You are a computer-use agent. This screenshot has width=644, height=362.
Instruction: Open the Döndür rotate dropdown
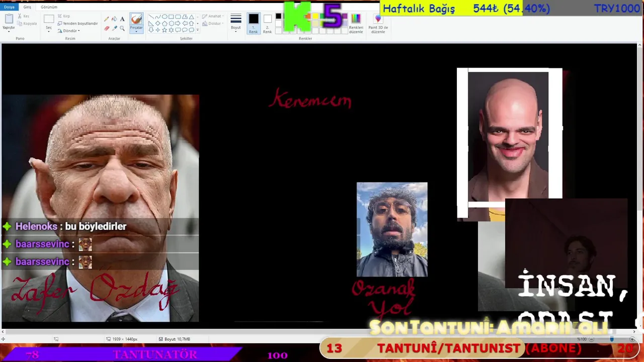[x=69, y=31]
